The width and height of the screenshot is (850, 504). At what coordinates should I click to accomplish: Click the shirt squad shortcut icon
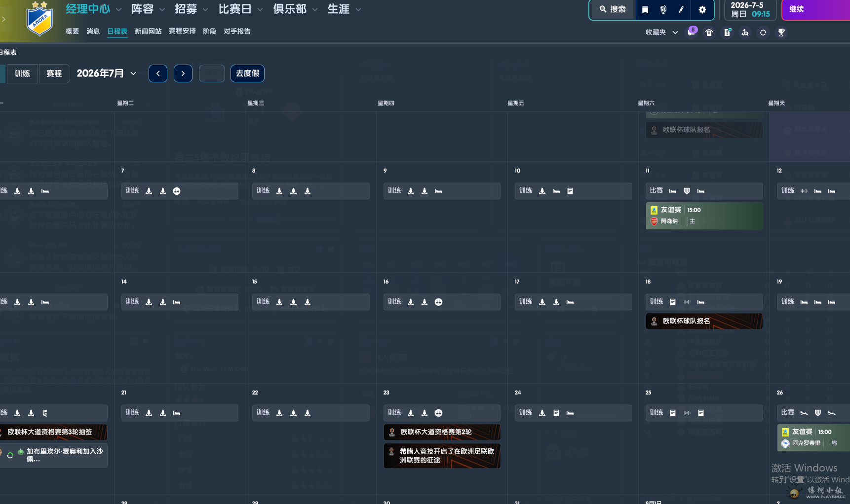709,33
